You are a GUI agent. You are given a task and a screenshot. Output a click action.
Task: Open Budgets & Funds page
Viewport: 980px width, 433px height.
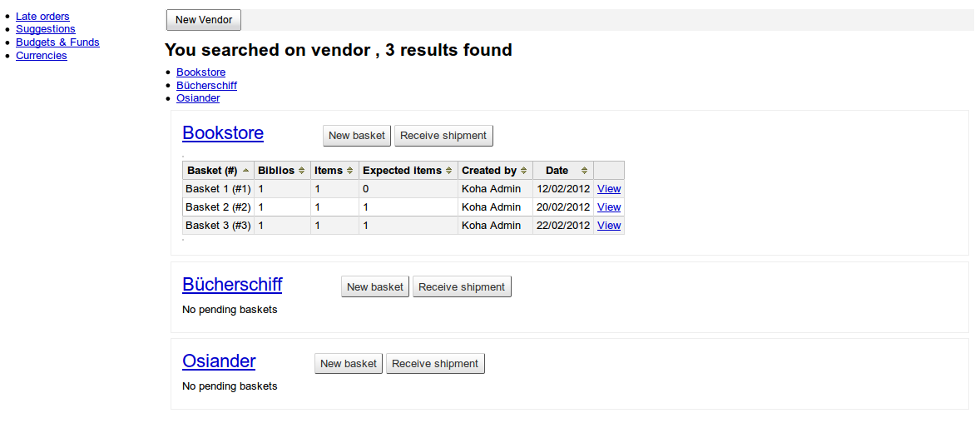pyautogui.click(x=57, y=42)
